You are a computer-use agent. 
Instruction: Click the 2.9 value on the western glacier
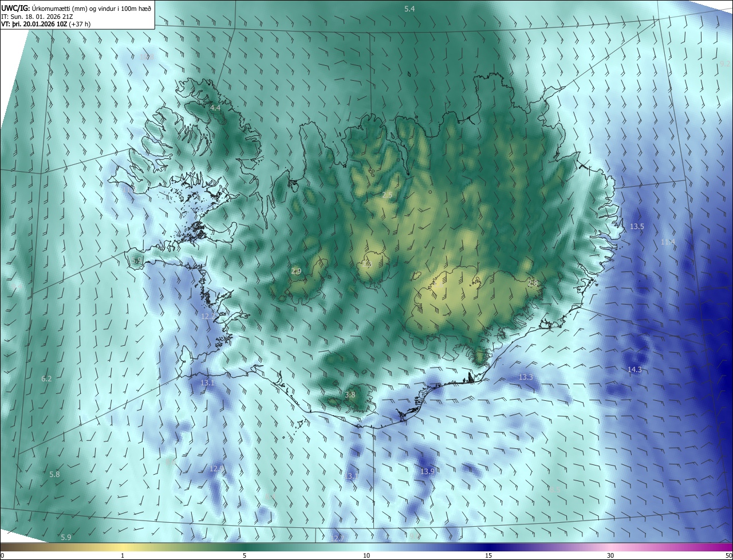tap(296, 271)
